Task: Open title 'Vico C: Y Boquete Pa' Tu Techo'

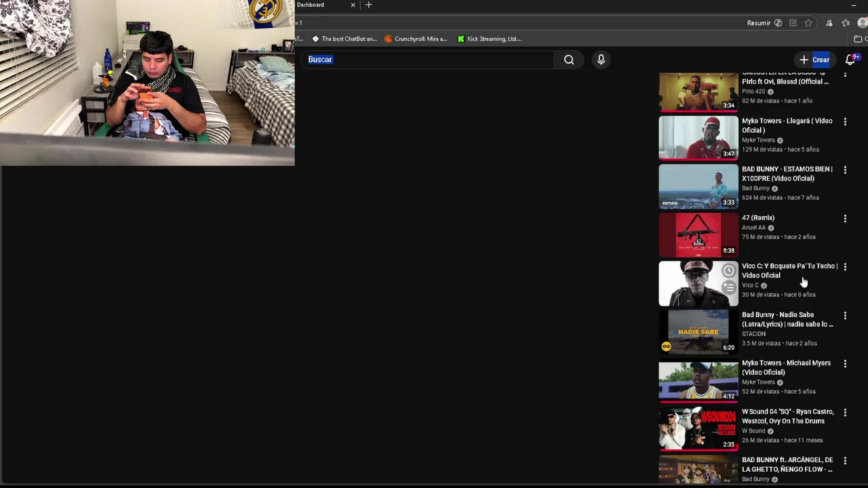Action: (x=789, y=270)
